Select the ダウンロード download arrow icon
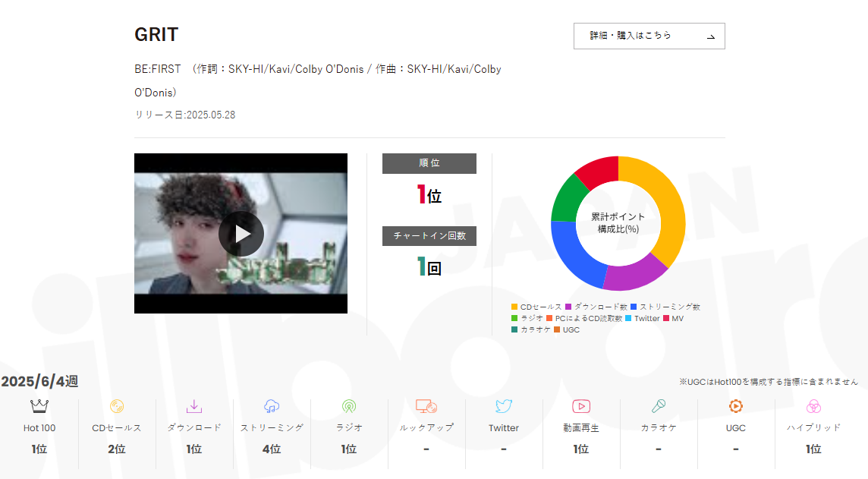 (x=194, y=406)
